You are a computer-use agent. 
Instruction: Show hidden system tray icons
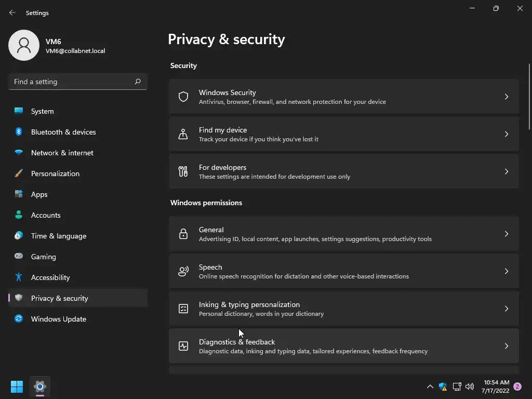pos(430,387)
